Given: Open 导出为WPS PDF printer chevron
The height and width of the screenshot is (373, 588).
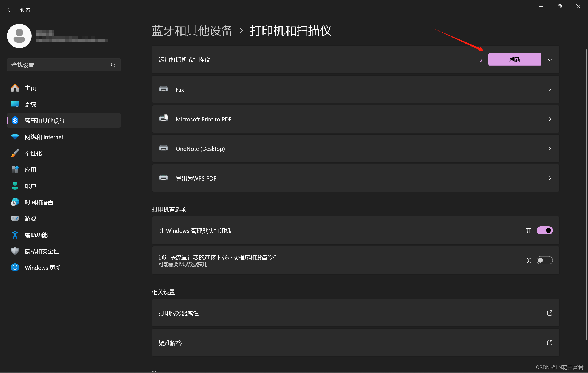Looking at the screenshot, I should [x=550, y=178].
